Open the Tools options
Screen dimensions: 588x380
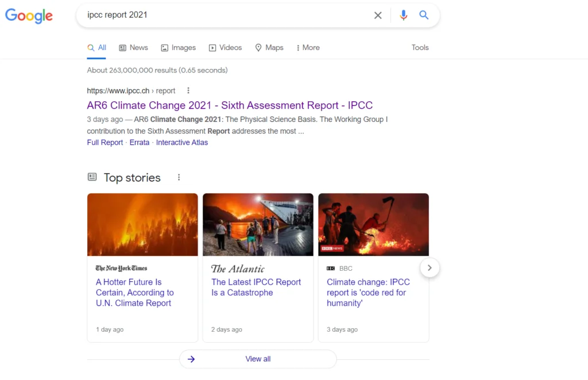coord(420,48)
